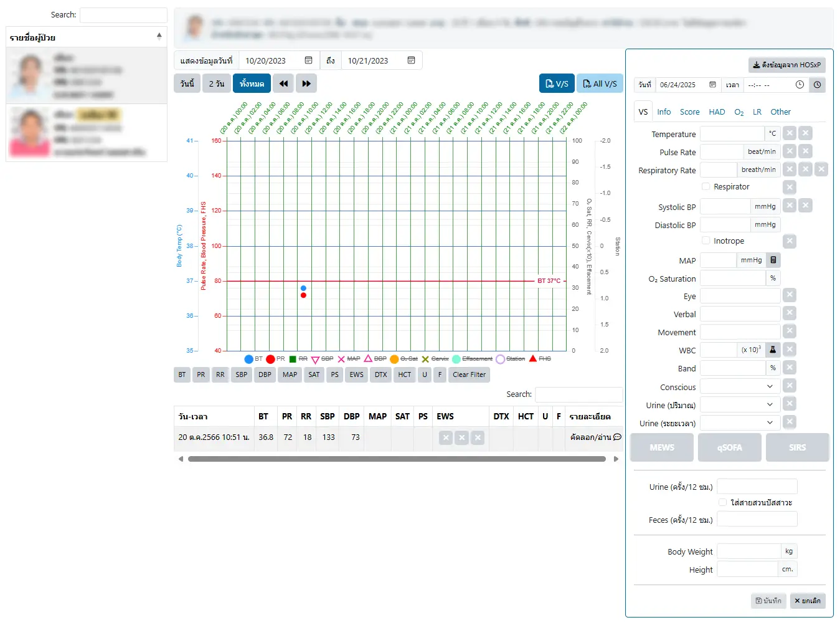Tick the urinary catheter checkbox
Screen dimensions: 840x625
[722, 502]
